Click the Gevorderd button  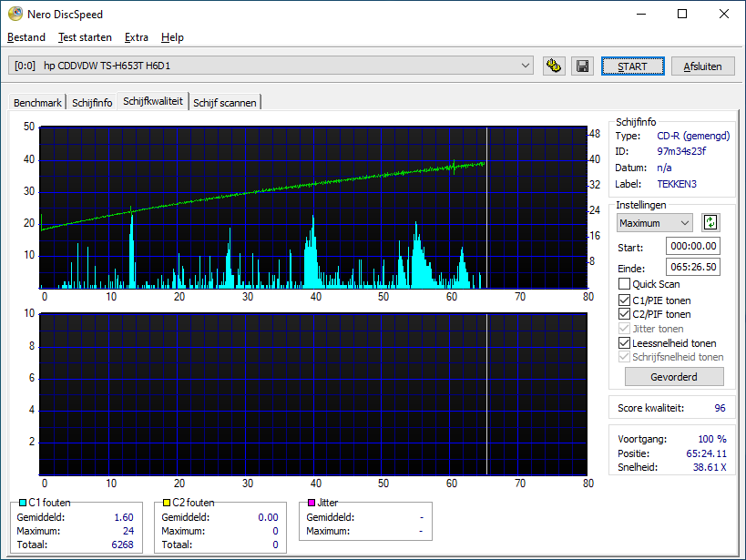(x=674, y=377)
